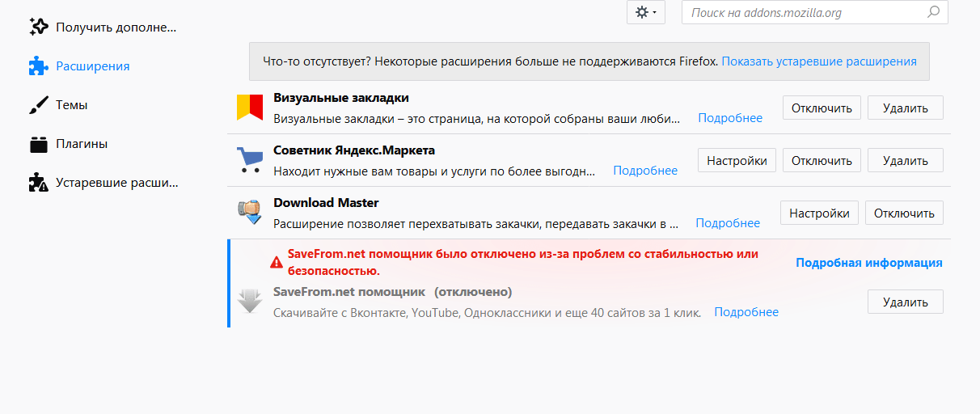Click the Визуальные закладки flag icon
980x414 pixels.
pos(250,108)
